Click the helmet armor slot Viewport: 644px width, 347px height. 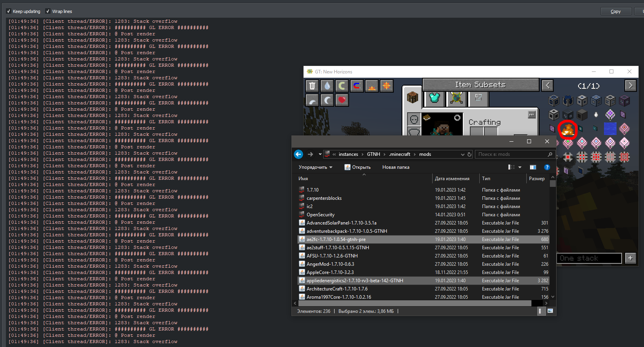[x=414, y=119]
